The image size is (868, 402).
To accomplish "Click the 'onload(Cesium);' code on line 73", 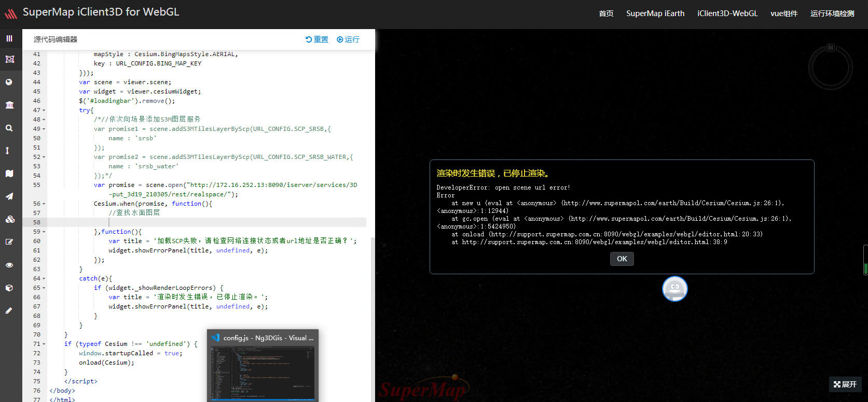I will point(106,363).
